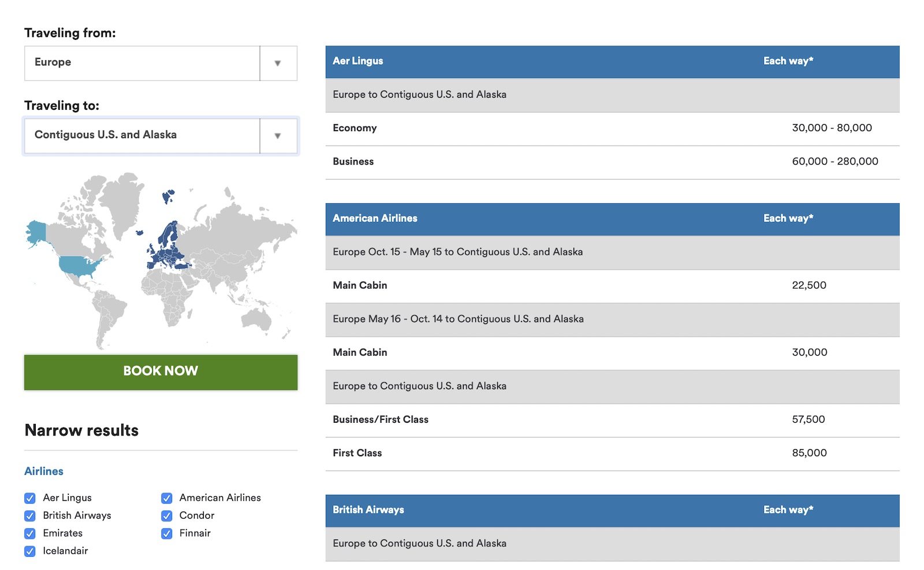Disable the Emirates checkbox
924x570 pixels.
30,534
